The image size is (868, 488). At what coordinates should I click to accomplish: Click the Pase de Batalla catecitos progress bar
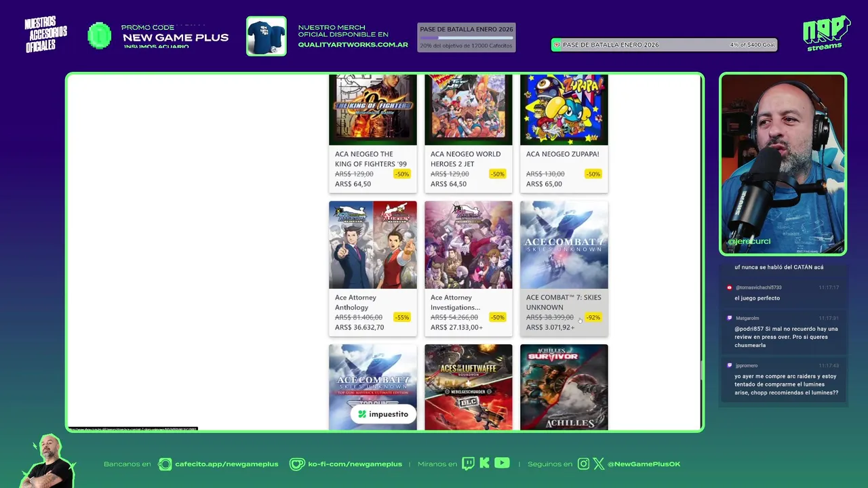click(x=467, y=38)
